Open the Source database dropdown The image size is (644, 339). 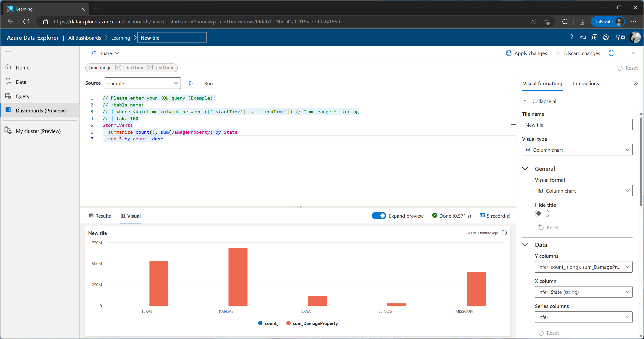[x=143, y=83]
